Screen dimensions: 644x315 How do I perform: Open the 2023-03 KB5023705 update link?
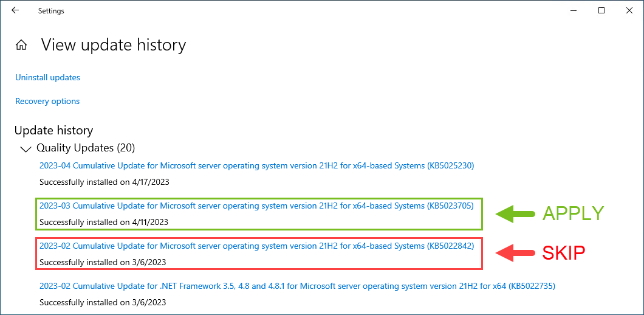[257, 206]
